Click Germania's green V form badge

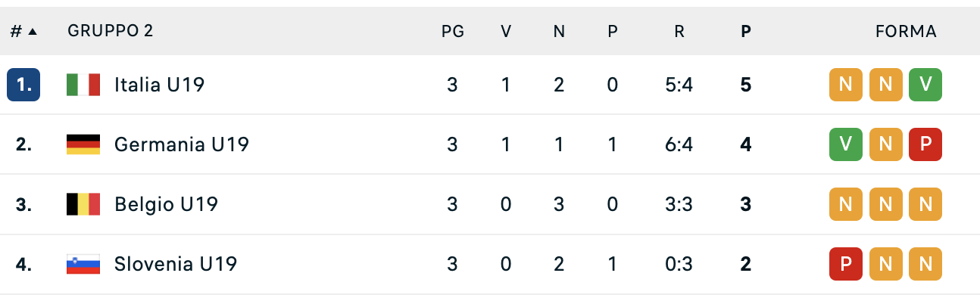[846, 144]
